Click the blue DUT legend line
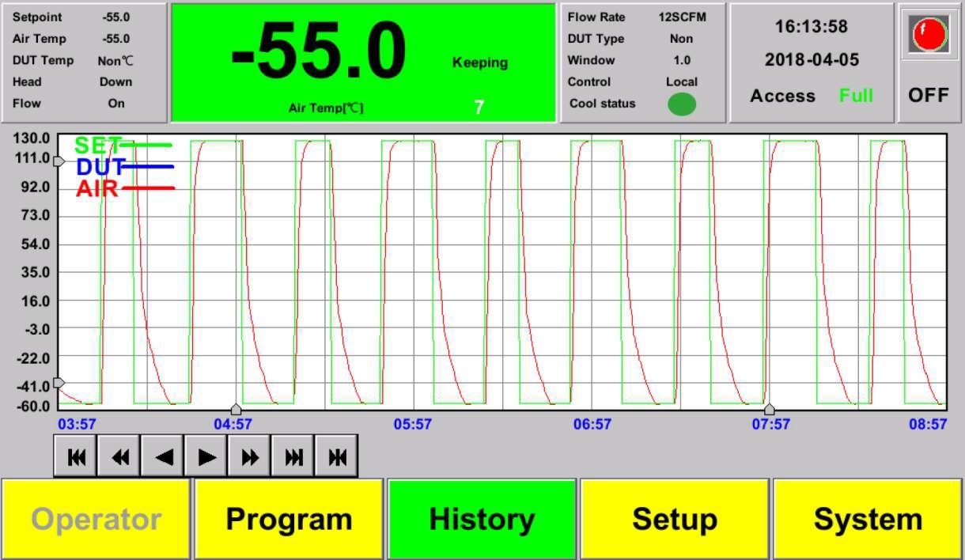Screen dimensions: 965x560 (x=148, y=167)
